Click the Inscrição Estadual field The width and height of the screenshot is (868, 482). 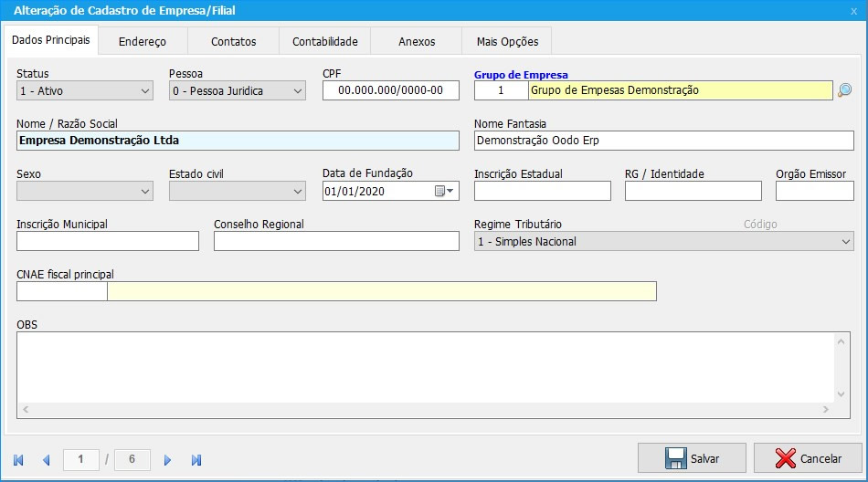[x=543, y=191]
